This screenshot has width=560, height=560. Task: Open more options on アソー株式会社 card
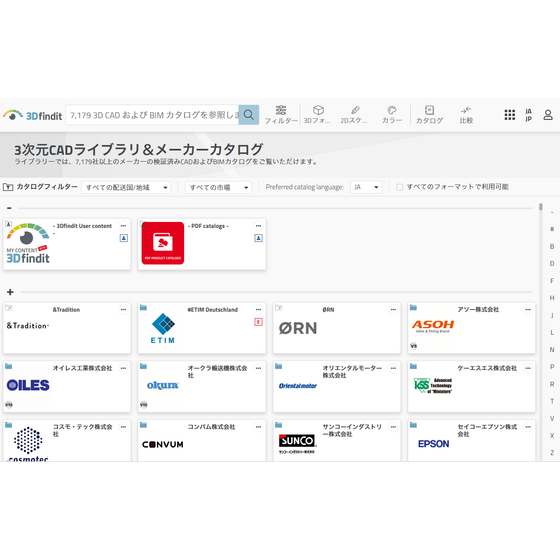pyautogui.click(x=528, y=310)
